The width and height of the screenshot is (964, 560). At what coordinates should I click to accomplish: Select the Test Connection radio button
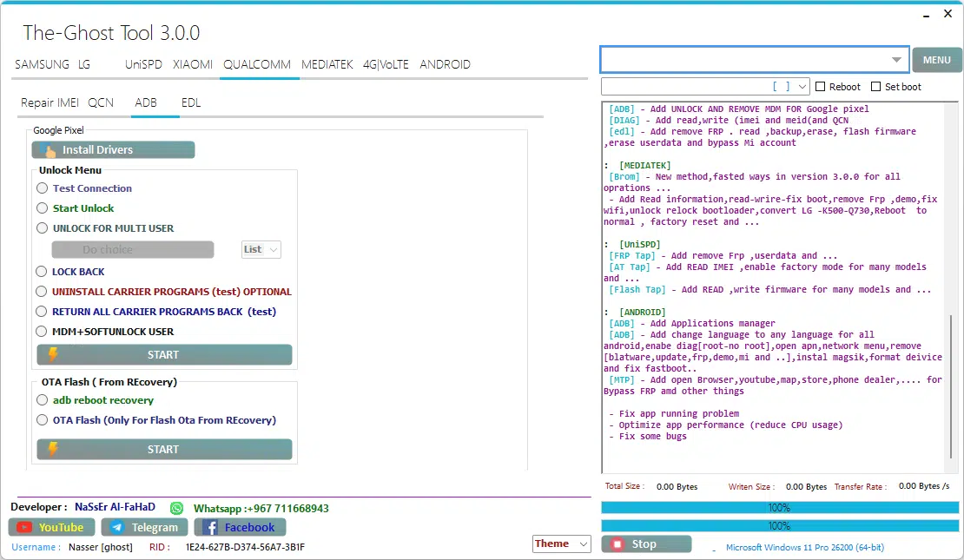pos(42,188)
